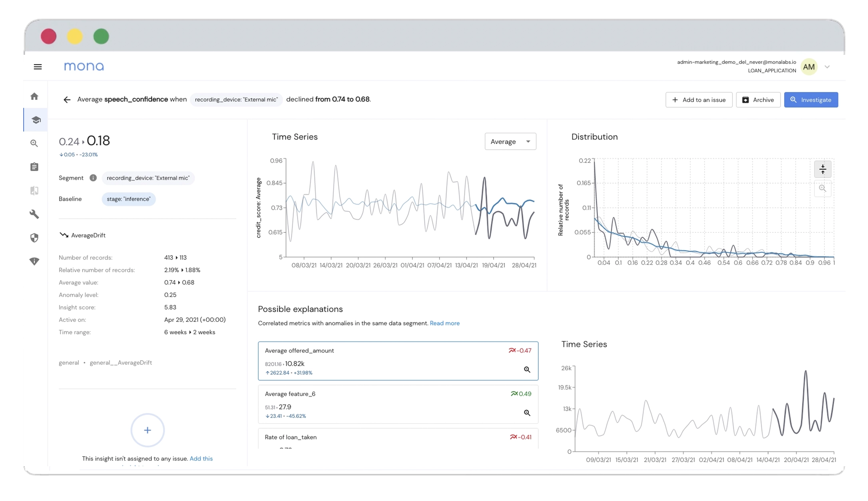Select the recording_device External mic segment tag
Screen dimensions: 868x501
(148, 178)
